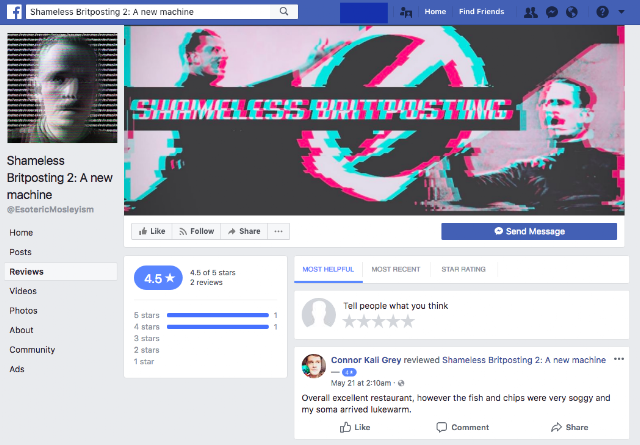This screenshot has height=445, width=640.
Task: Open the friend requests icon
Action: (531, 12)
